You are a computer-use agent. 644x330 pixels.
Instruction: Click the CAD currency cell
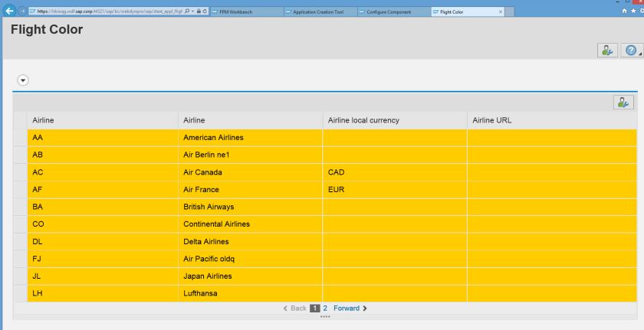click(x=395, y=172)
